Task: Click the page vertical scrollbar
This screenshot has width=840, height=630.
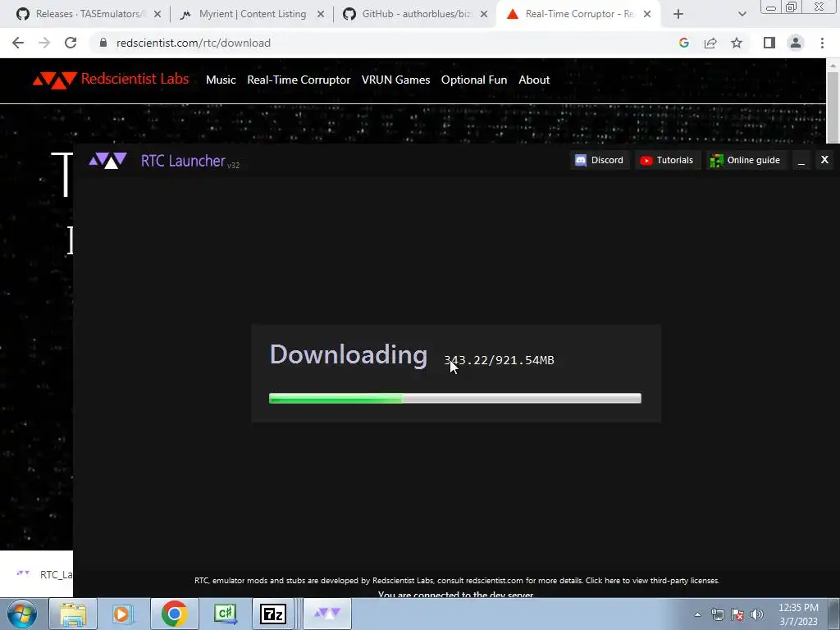Action: pos(832,107)
